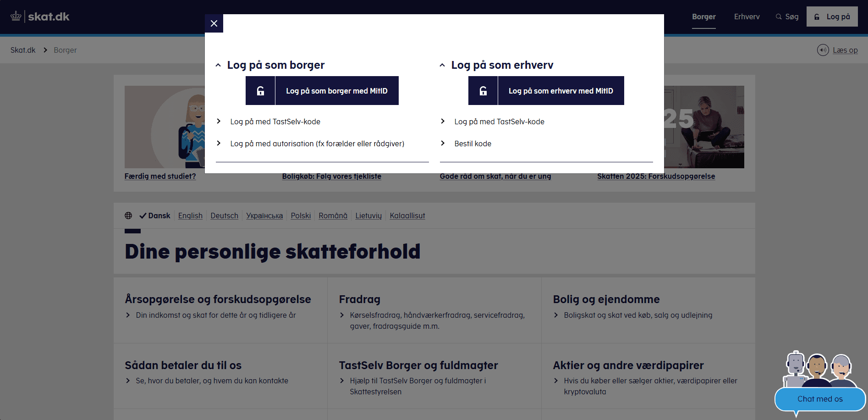
Task: Click the Skat.dk breadcrumb link
Action: tap(23, 50)
